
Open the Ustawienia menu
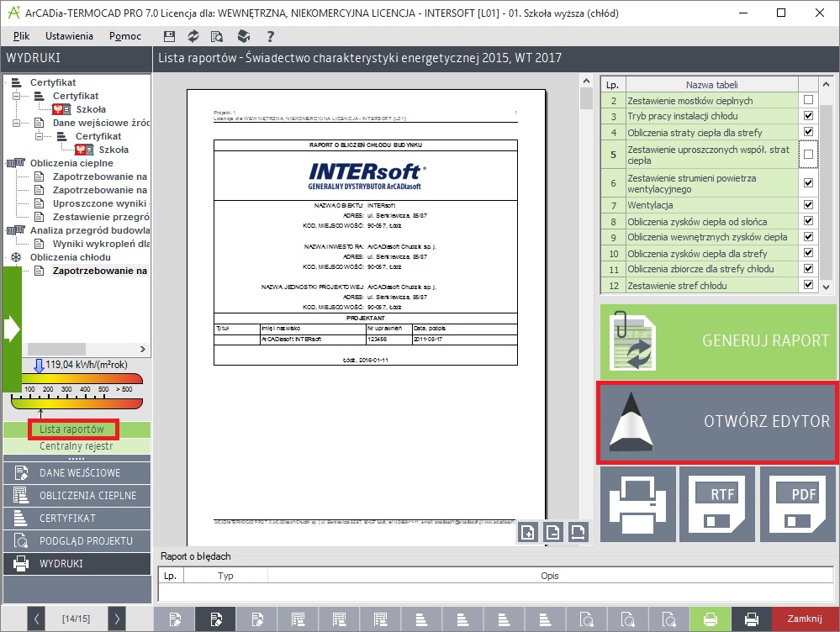coord(69,36)
